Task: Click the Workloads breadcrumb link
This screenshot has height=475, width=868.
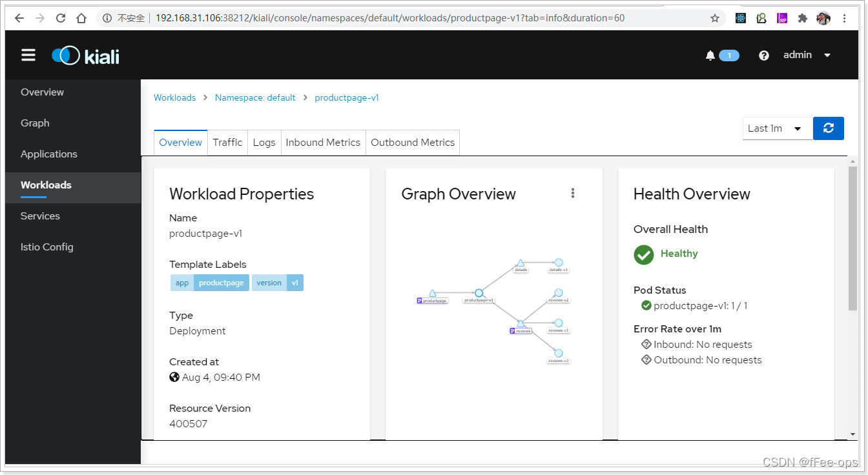Action: coord(174,98)
